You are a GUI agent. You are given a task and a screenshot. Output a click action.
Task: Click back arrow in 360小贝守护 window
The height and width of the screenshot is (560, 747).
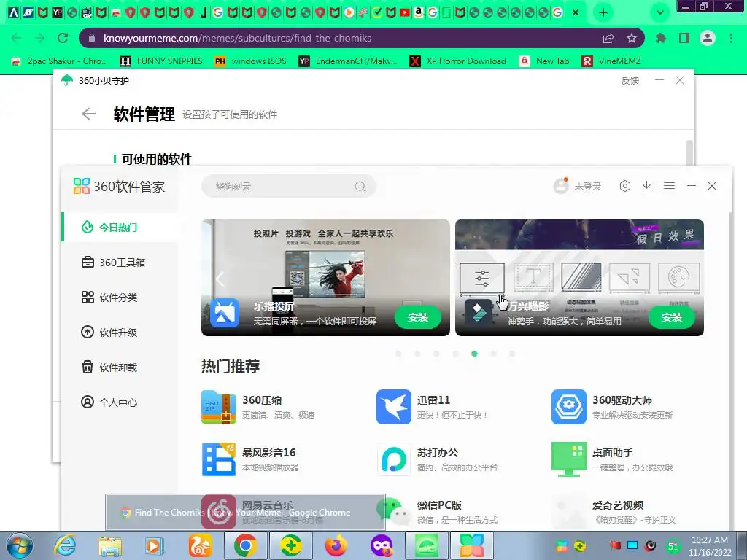88,114
